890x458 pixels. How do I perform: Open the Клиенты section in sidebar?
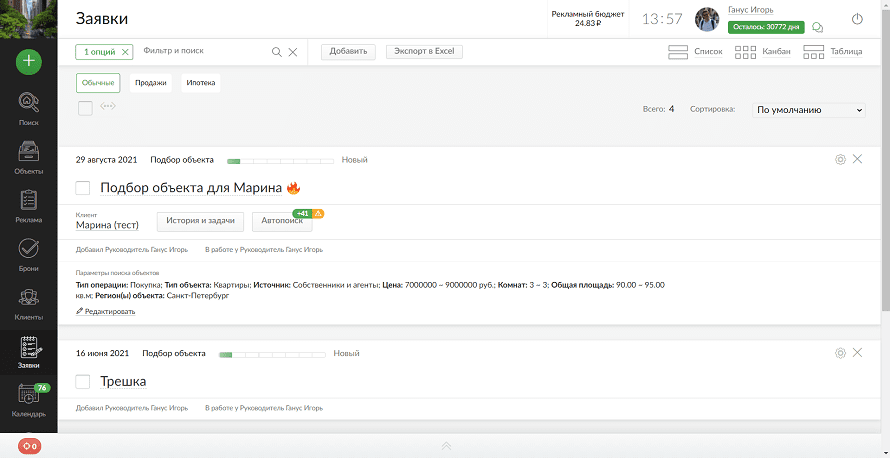pyautogui.click(x=28, y=304)
